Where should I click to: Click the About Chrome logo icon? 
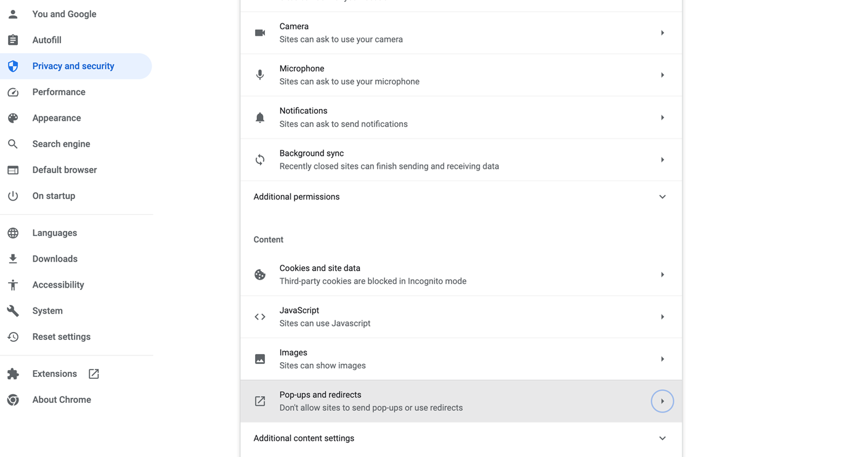tap(13, 400)
